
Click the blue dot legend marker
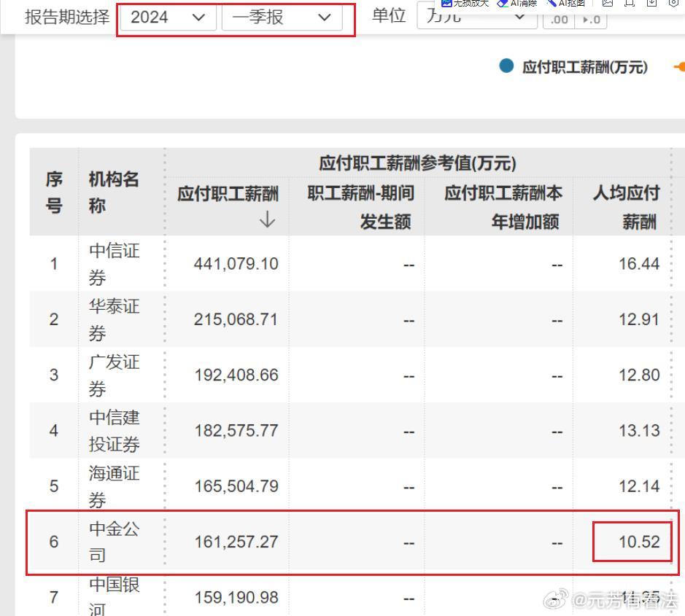tap(506, 66)
